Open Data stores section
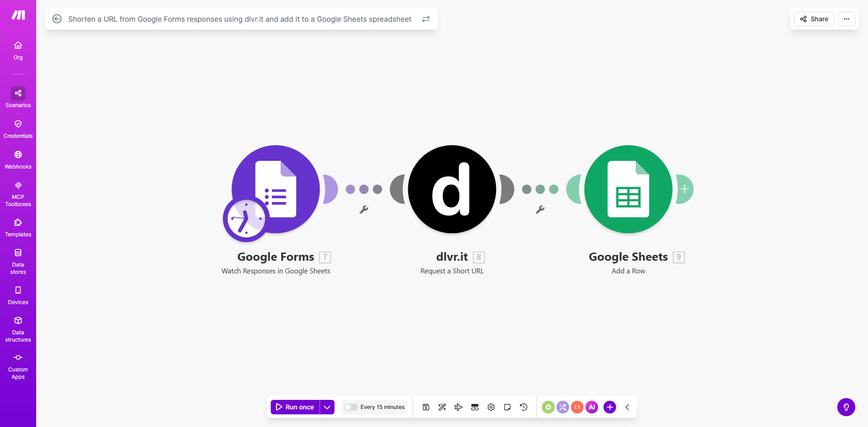 [18, 261]
